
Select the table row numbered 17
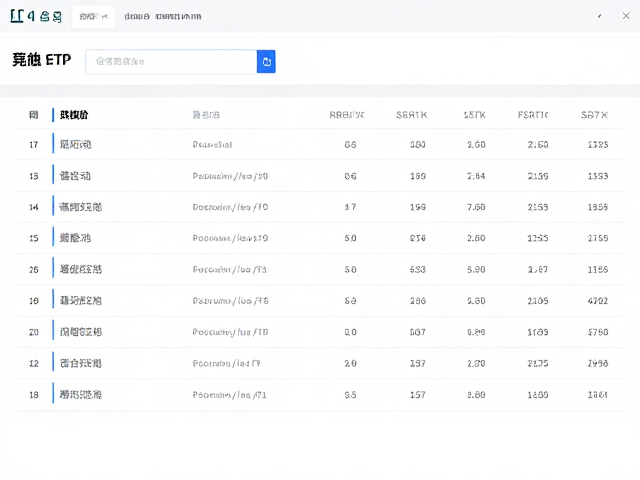(320, 144)
